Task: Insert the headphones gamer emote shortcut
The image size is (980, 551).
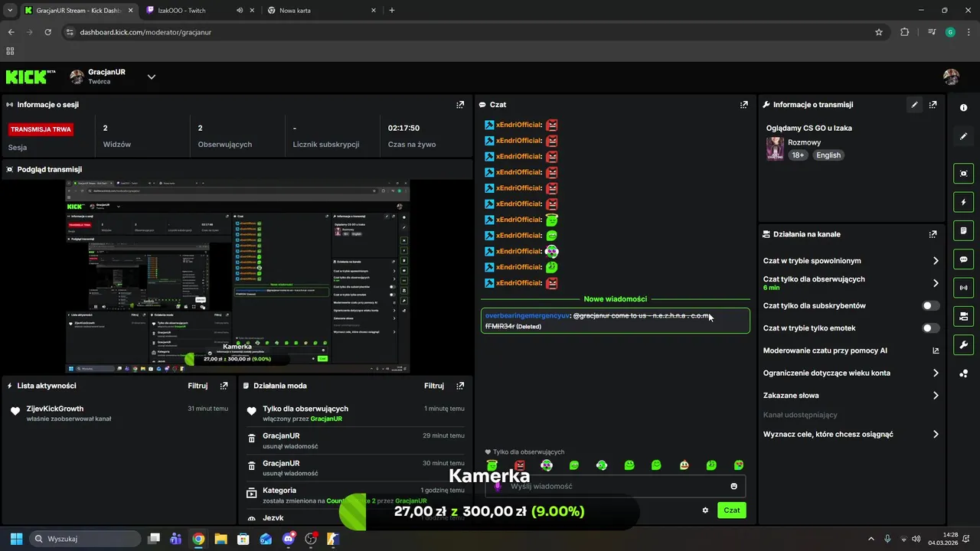Action: click(x=547, y=465)
